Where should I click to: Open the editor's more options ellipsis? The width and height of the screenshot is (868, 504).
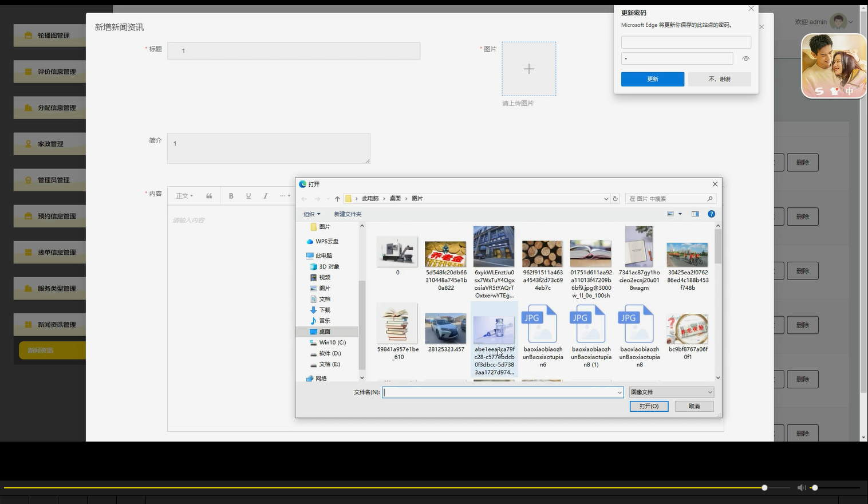285,196
